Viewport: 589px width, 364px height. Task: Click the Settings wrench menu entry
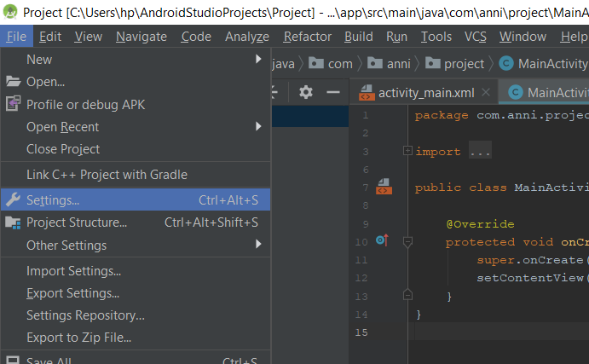[x=53, y=200]
